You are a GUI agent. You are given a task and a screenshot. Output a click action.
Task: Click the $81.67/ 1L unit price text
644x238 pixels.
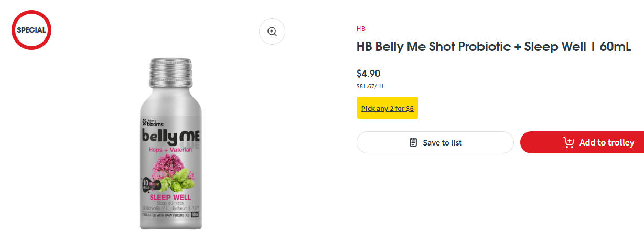(x=371, y=86)
